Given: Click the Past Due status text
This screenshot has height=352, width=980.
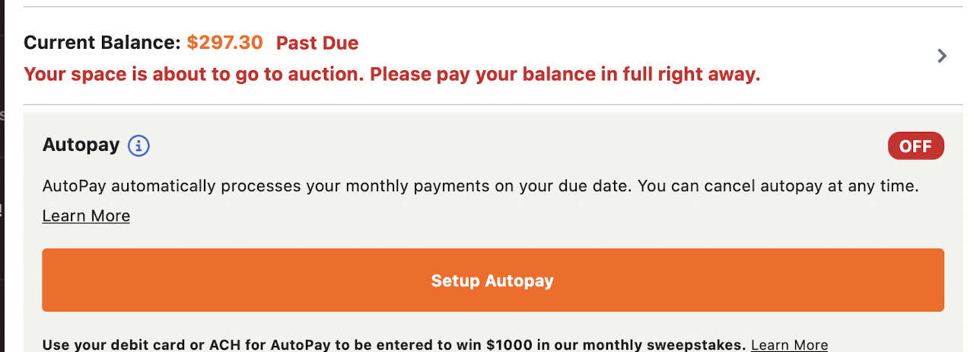Looking at the screenshot, I should [317, 43].
